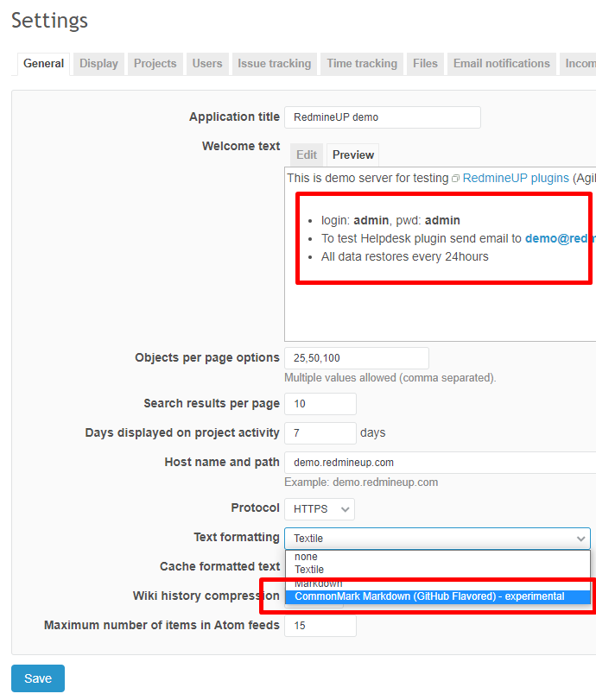Switch to the Display tab
This screenshot has width=596, height=700.
pyautogui.click(x=98, y=64)
